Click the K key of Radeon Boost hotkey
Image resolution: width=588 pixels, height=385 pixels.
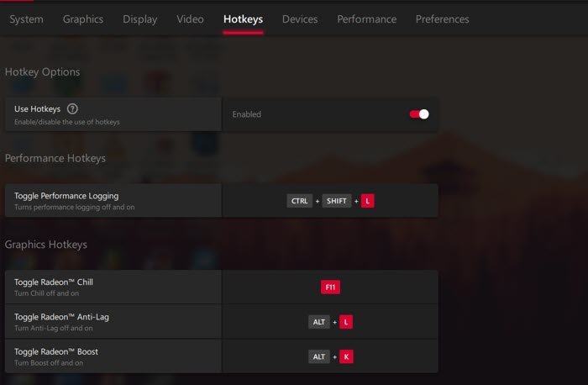(346, 356)
